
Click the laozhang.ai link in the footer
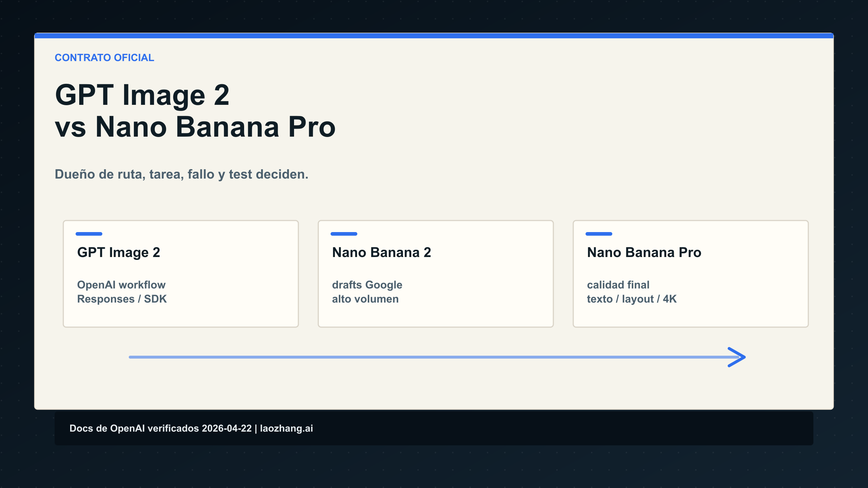pyautogui.click(x=286, y=428)
